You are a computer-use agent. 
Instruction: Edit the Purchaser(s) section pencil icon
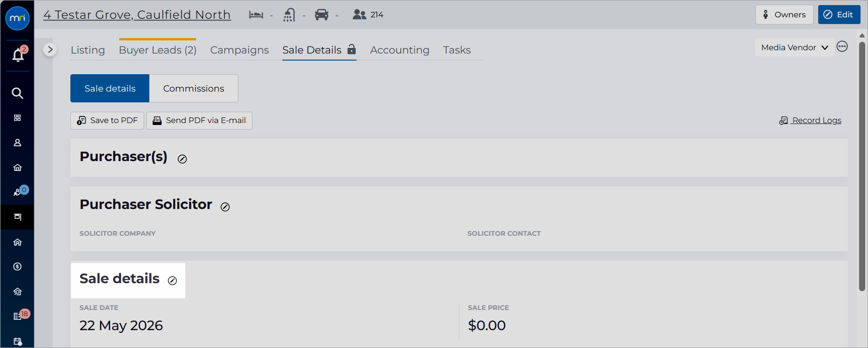(x=183, y=159)
